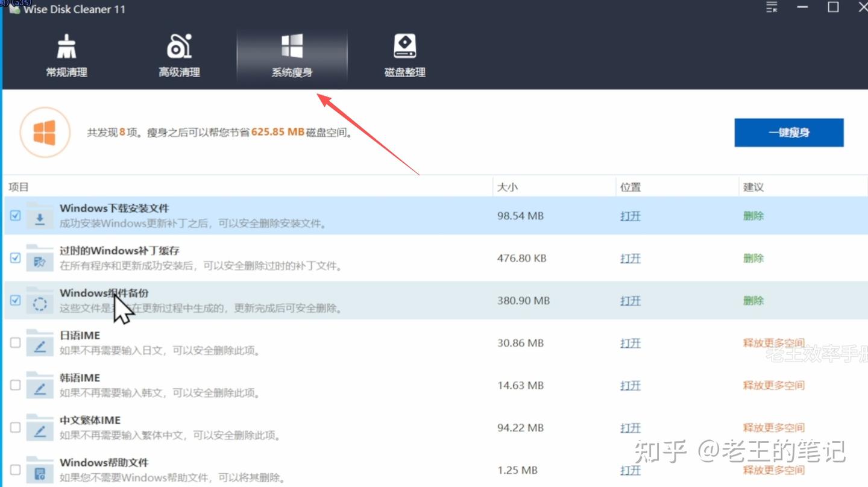
Task: Select the 日语IME row title
Action: (80, 335)
